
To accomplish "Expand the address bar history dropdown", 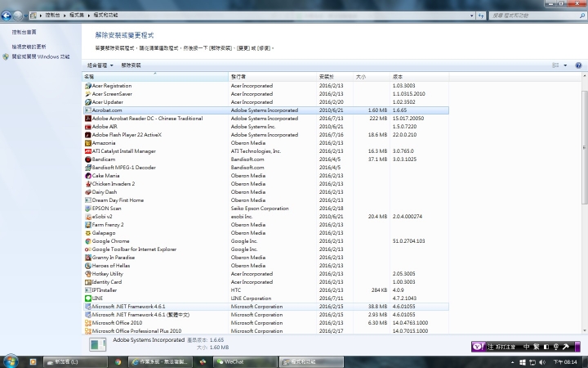I will coord(472,16).
